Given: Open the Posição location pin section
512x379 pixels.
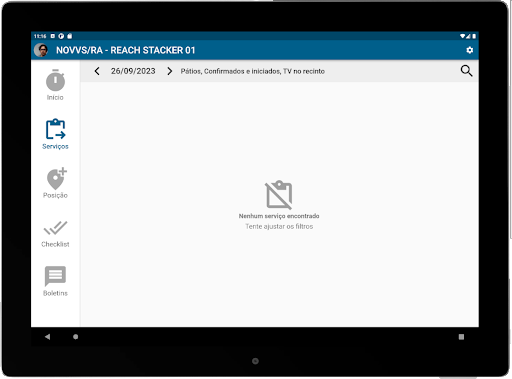Looking at the screenshot, I should (x=55, y=183).
